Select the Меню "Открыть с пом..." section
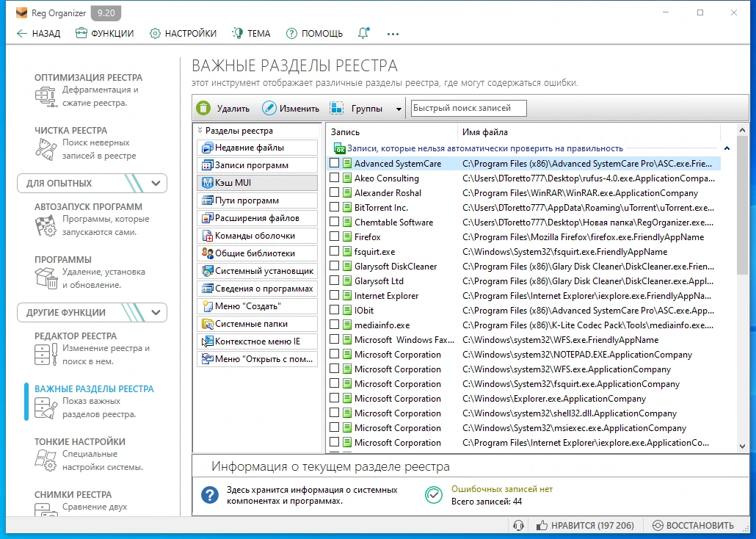 [257, 359]
